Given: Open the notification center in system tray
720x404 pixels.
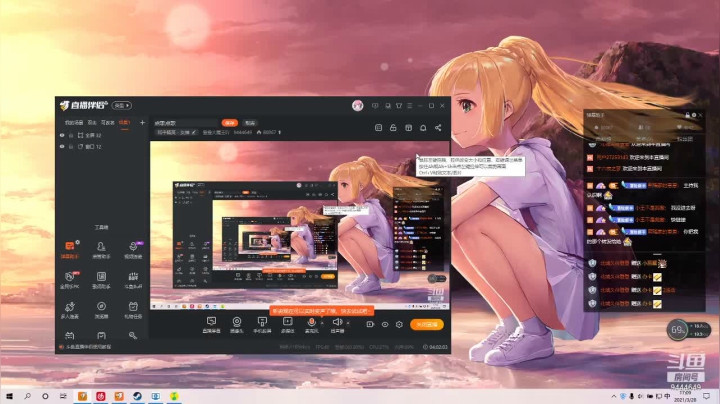Looking at the screenshot, I should 707,396.
